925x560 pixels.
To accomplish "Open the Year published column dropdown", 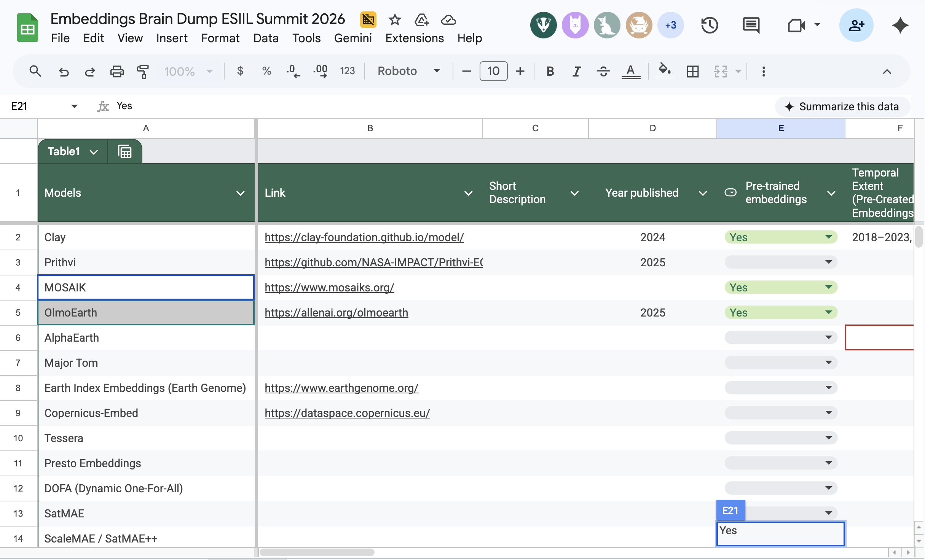I will tap(703, 193).
